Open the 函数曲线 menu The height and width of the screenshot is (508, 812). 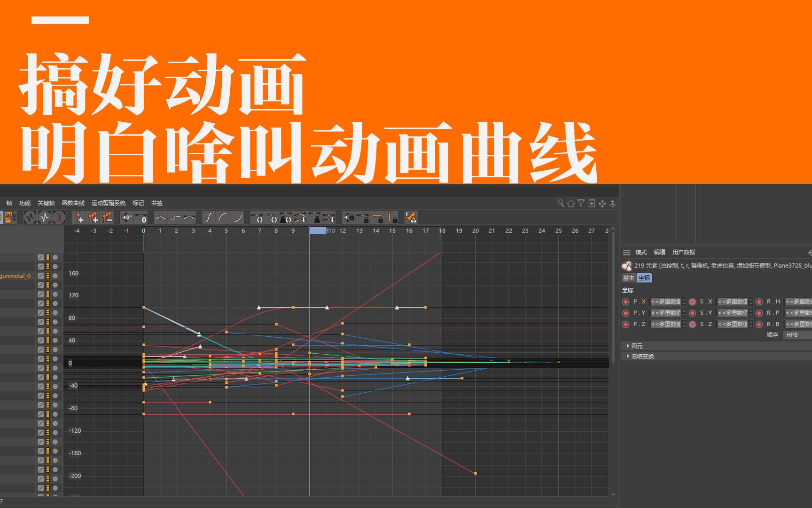point(73,203)
